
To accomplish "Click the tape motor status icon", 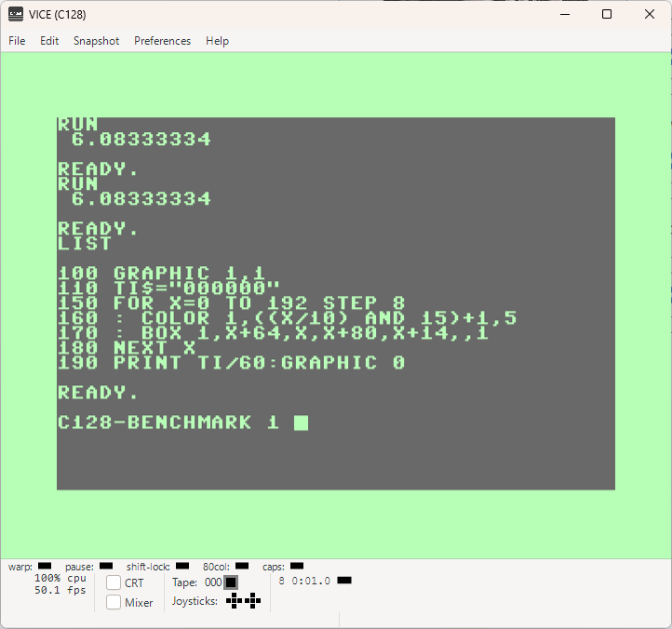I will pyautogui.click(x=231, y=582).
